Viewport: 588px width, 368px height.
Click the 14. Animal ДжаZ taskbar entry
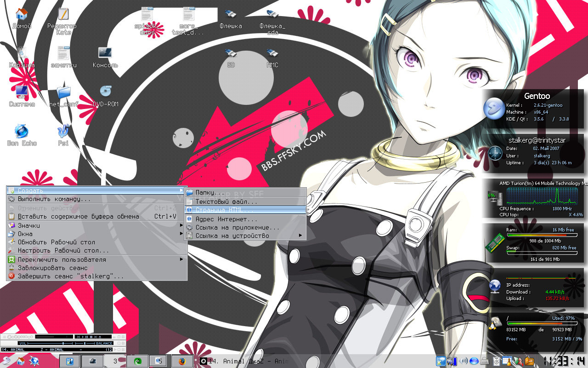(243, 361)
